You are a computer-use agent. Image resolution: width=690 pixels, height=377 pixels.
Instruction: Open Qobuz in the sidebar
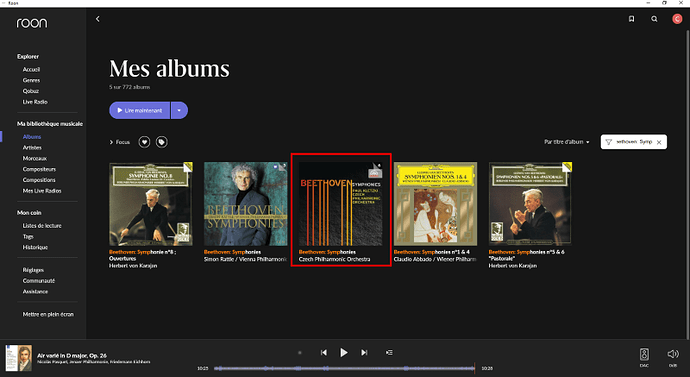[x=31, y=91]
